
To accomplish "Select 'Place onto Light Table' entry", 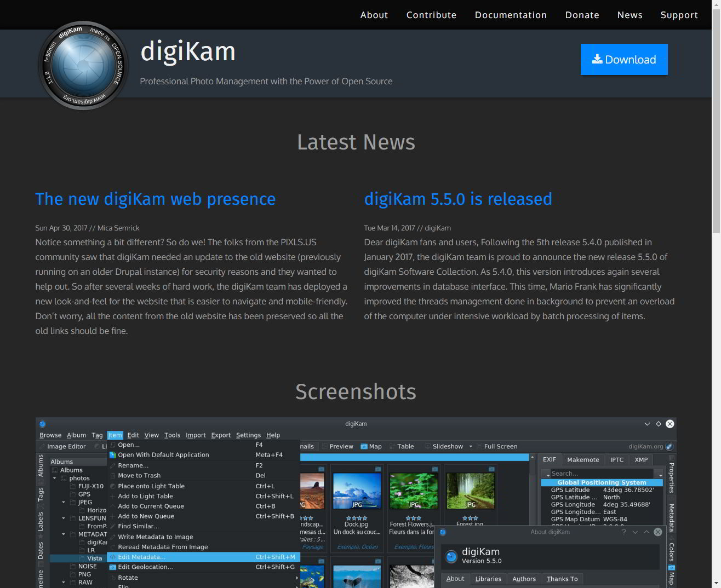I will coord(204,486).
